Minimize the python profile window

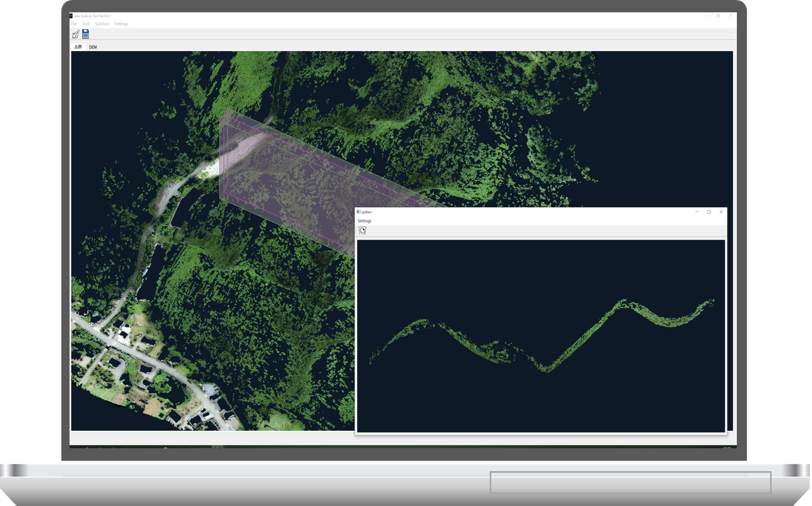click(x=696, y=212)
